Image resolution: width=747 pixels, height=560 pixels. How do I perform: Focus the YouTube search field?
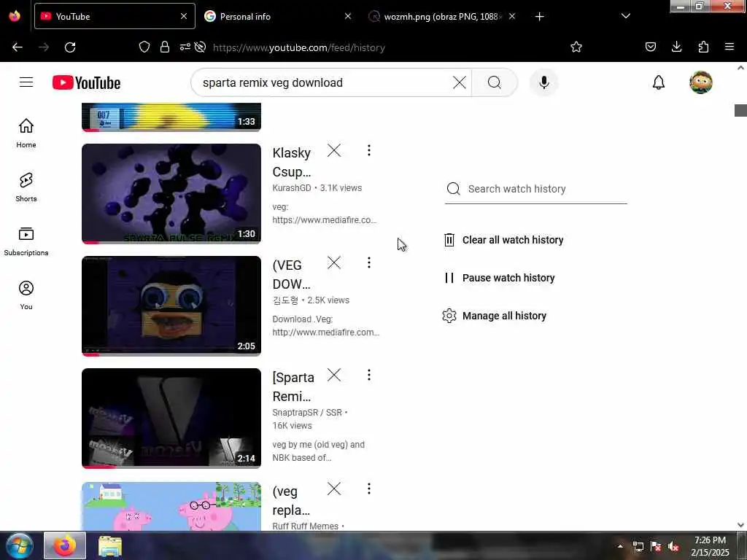pos(324,82)
